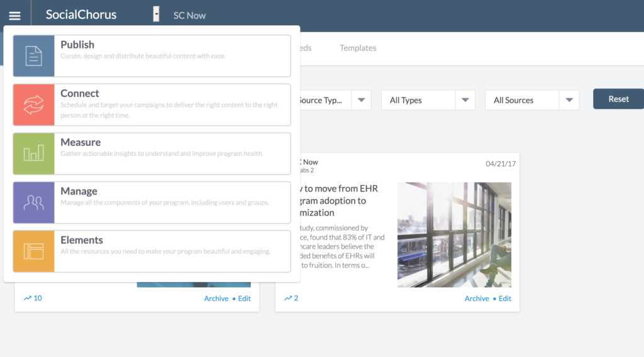Click the red Connect arrows icon

[34, 105]
